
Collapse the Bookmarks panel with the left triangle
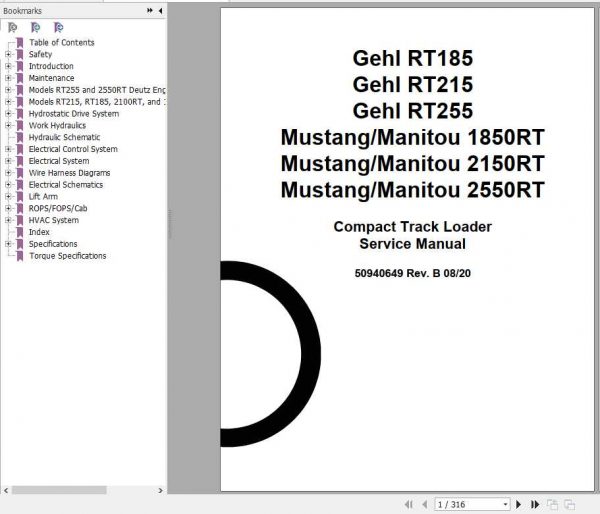(x=160, y=11)
